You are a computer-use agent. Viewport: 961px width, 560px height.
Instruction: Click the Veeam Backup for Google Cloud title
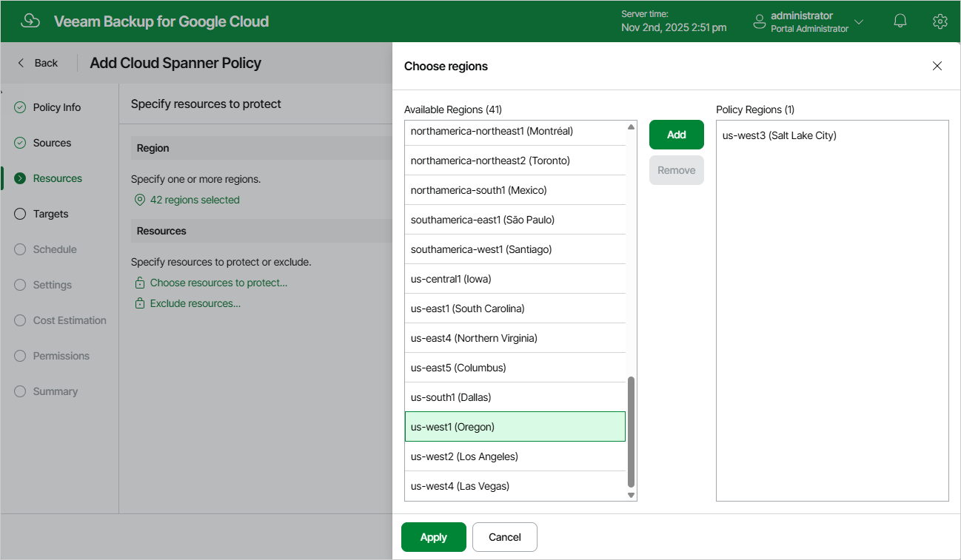coord(161,21)
